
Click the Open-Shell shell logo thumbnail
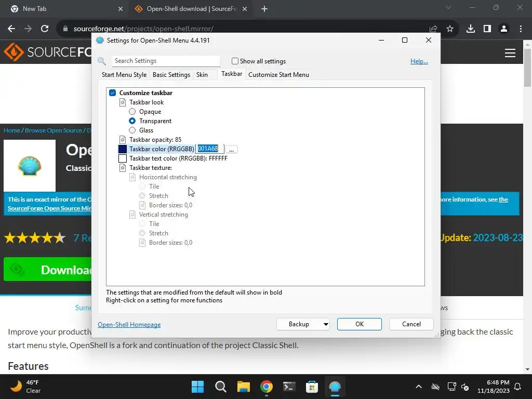click(x=30, y=166)
